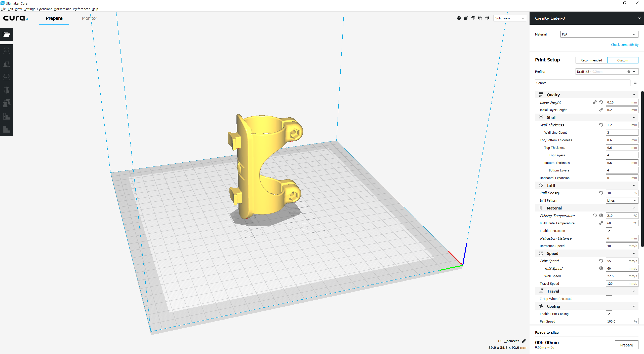This screenshot has height=354, width=644.
Task: Reset Infill Density to profile value
Action: click(x=601, y=193)
